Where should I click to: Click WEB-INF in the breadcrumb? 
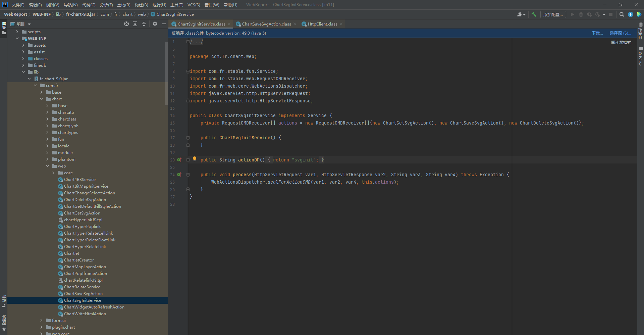point(42,14)
